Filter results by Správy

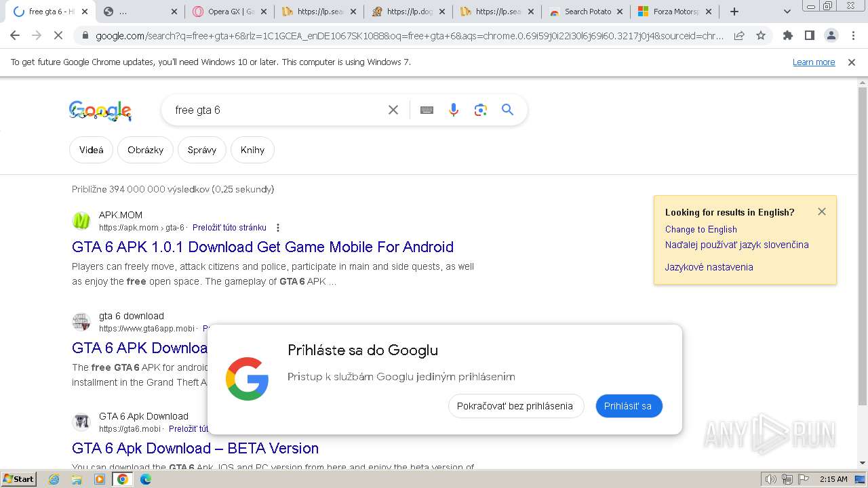202,150
